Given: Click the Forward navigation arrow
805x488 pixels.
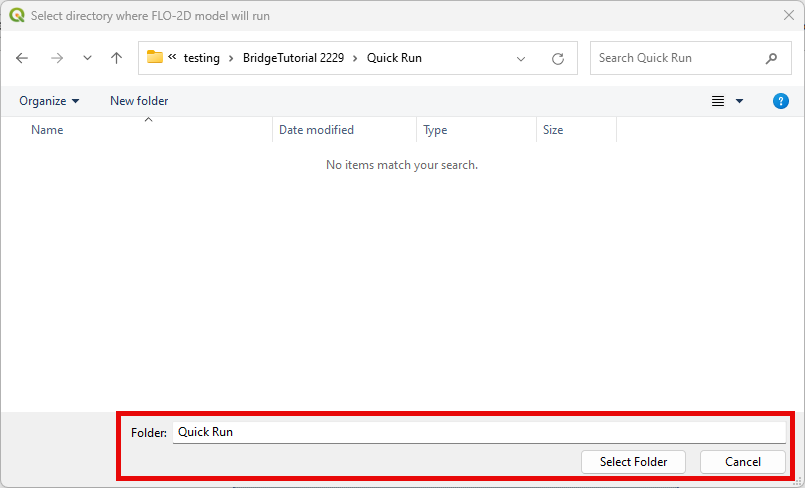Looking at the screenshot, I should pyautogui.click(x=56, y=58).
